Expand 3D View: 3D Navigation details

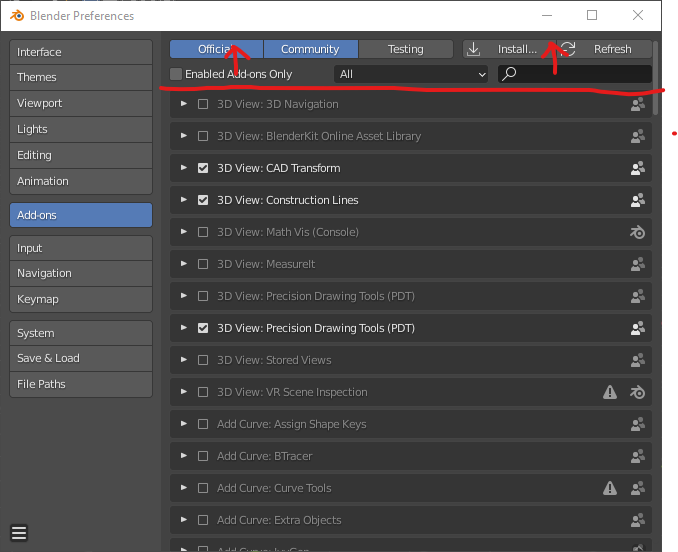coord(184,104)
